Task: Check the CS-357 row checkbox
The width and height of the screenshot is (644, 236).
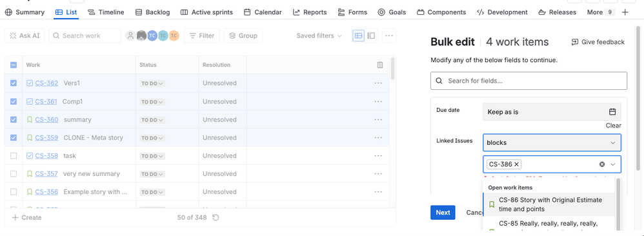Action: tap(14, 174)
